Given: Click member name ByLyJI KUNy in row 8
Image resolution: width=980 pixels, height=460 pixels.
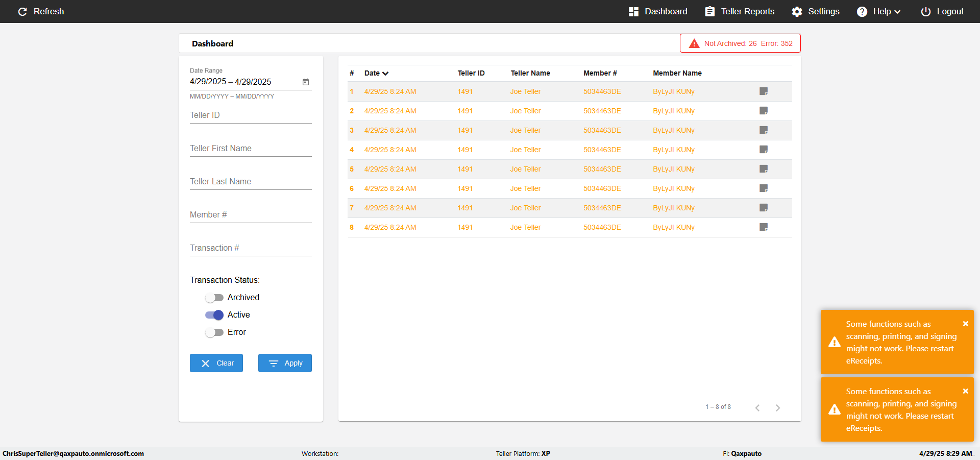Looking at the screenshot, I should [x=674, y=227].
